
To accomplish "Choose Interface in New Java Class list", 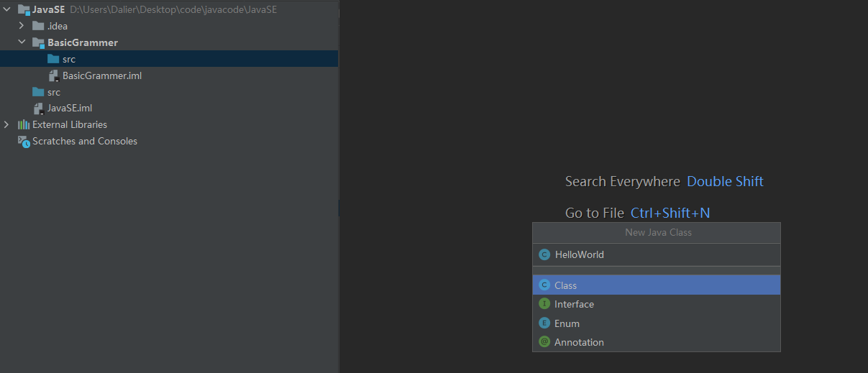I will point(574,304).
